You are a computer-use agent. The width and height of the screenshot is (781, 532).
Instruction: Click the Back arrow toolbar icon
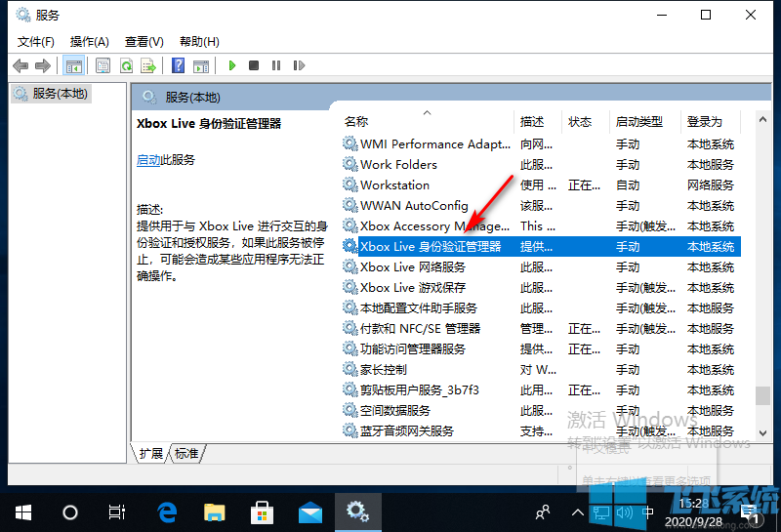tap(21, 65)
